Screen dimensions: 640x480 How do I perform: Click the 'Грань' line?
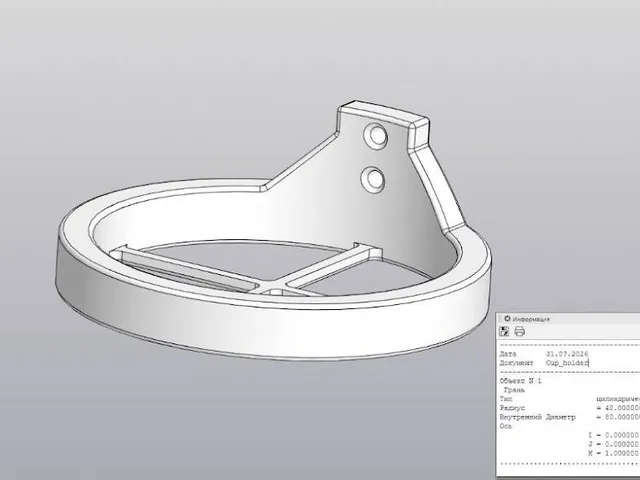click(514, 390)
